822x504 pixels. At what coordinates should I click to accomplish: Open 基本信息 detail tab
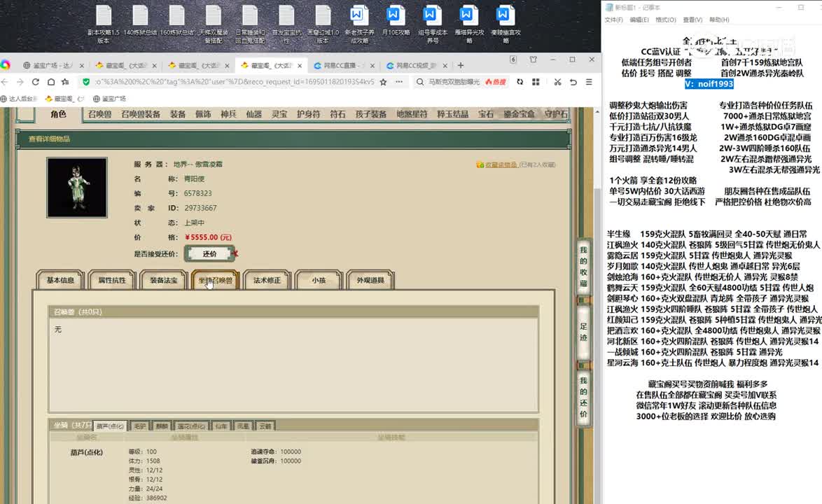[x=60, y=280]
